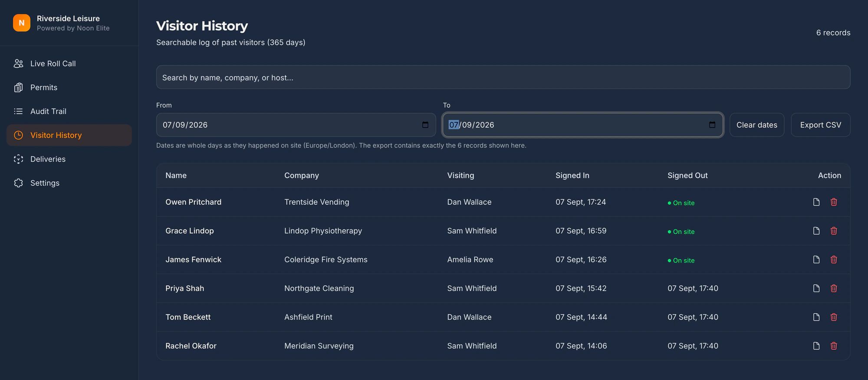Navigate to Audit Trail
The image size is (868, 380).
69,111
